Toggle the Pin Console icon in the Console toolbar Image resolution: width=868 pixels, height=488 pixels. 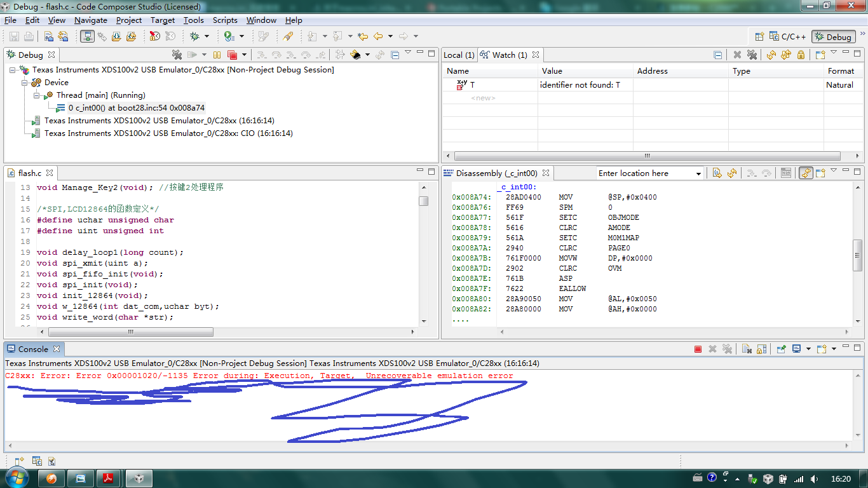[781, 349]
